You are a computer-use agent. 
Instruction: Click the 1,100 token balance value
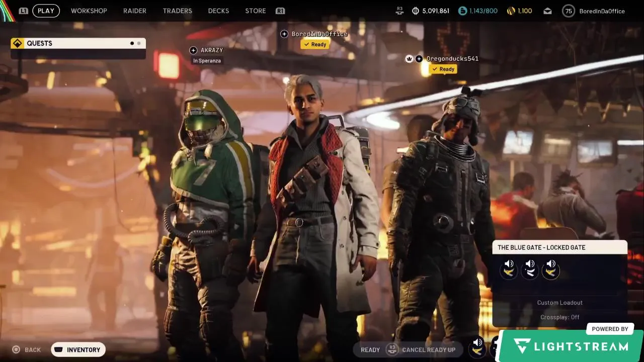(x=525, y=11)
